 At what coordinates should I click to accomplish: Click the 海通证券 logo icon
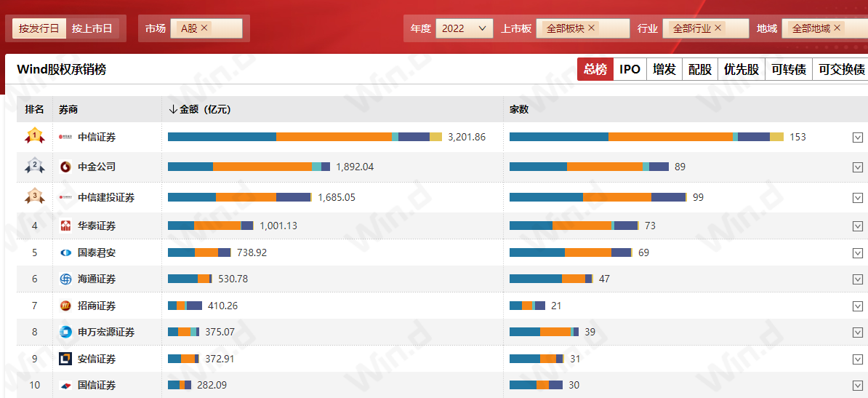tap(65, 279)
